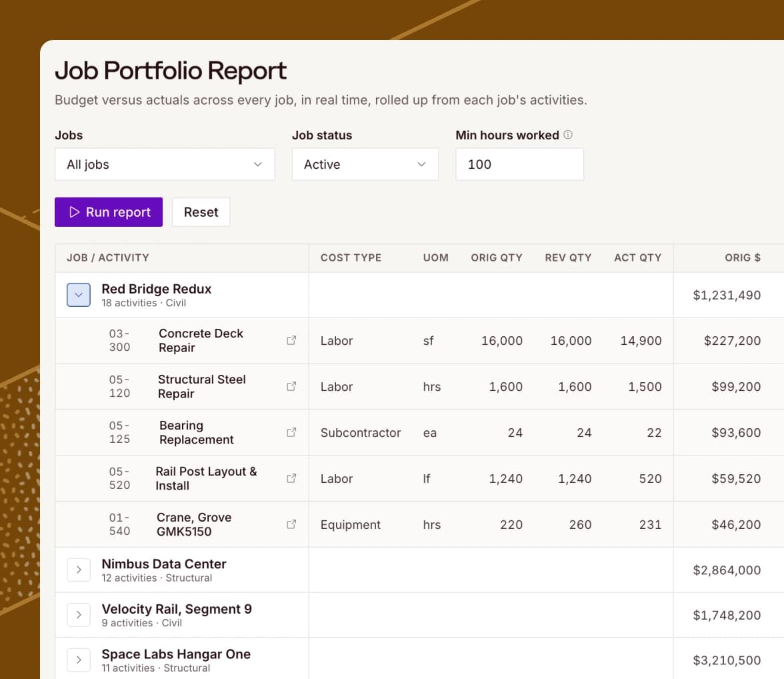The image size is (784, 679).
Task: Click activity code 05-125
Action: [x=119, y=432]
